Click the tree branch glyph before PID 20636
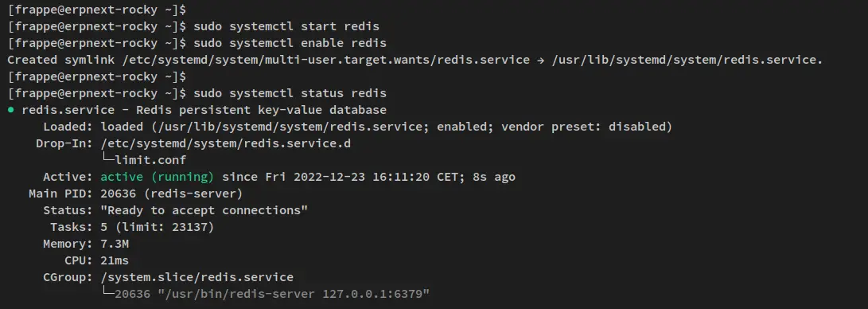Screen dimensions: 868x309 point(108,294)
